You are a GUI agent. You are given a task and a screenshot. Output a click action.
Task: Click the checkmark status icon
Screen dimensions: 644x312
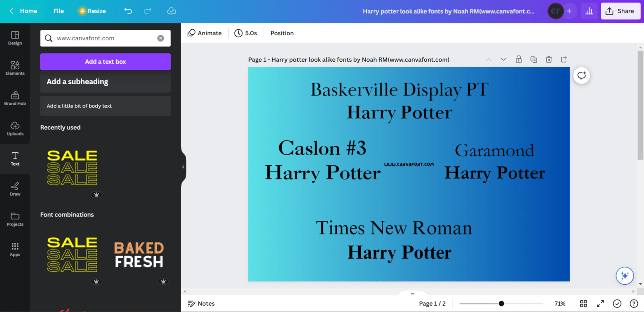[x=617, y=304]
